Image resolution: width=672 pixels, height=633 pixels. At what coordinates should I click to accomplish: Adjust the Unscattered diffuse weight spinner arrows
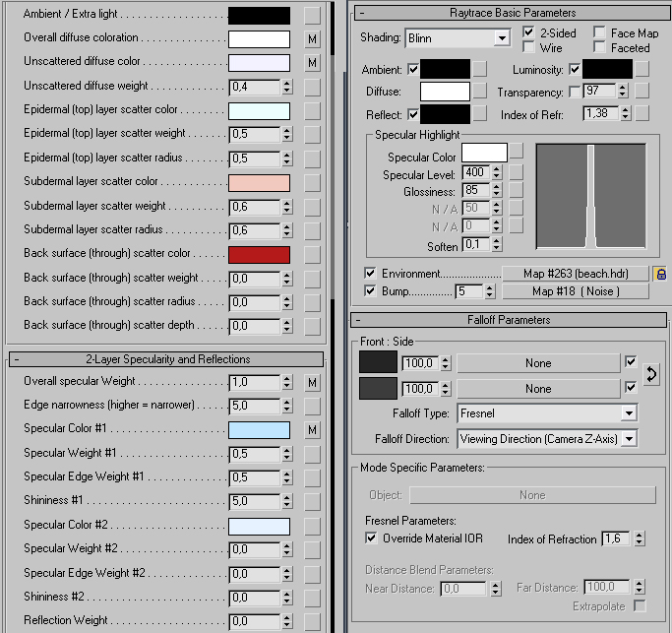point(287,87)
